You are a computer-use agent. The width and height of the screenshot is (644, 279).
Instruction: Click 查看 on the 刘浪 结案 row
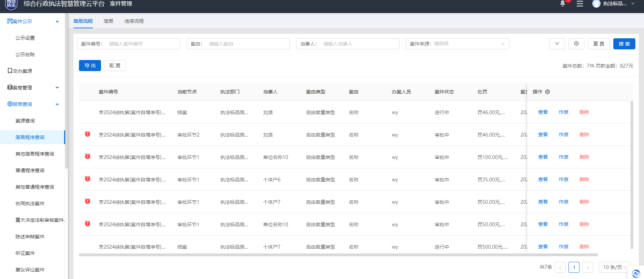coord(543,112)
